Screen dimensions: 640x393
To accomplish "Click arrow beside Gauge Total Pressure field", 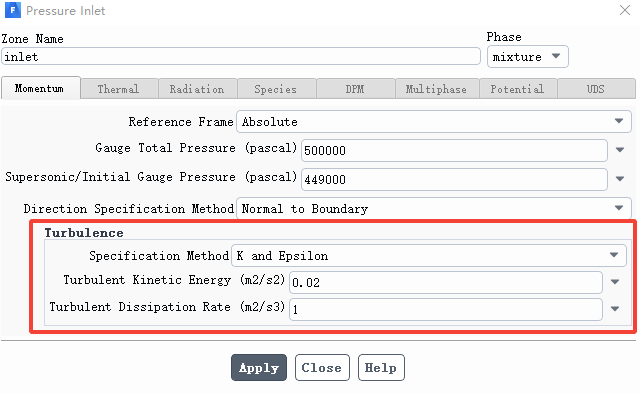I will tap(620, 150).
